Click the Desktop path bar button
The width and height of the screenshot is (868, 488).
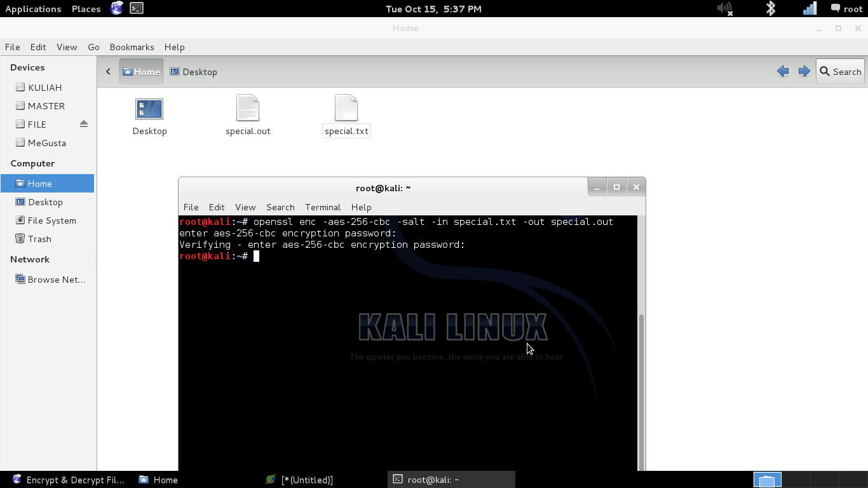point(194,72)
